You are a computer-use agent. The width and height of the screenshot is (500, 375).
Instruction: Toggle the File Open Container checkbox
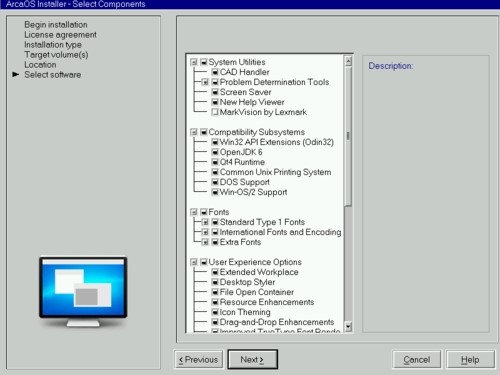pos(215,292)
